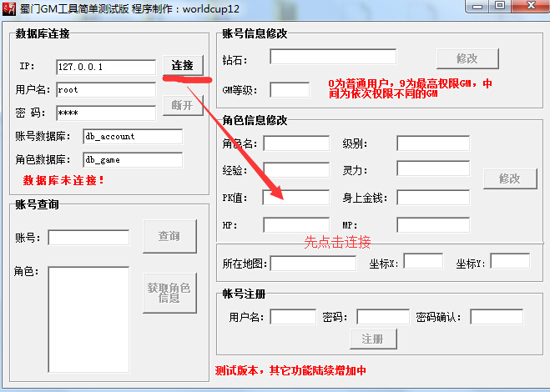Click the 角色数据库 db_game field

pos(132,159)
